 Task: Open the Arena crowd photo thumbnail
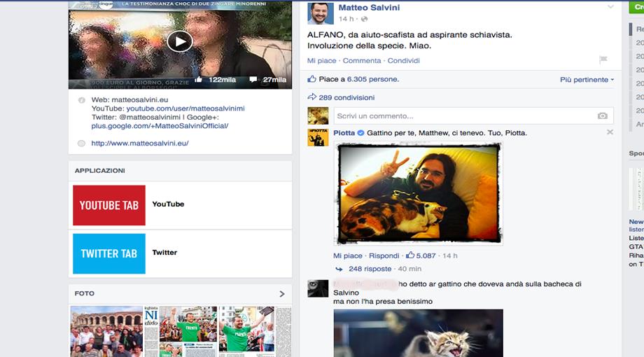click(x=106, y=331)
